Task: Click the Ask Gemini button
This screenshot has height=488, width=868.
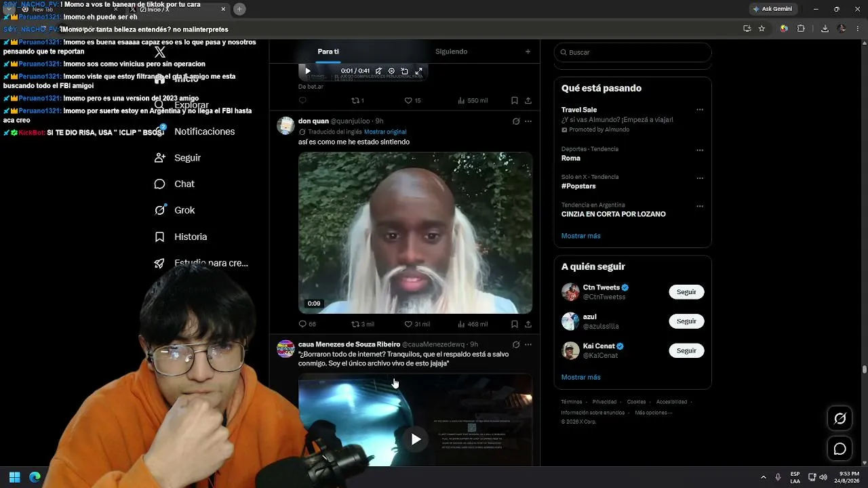Action: [x=772, y=9]
